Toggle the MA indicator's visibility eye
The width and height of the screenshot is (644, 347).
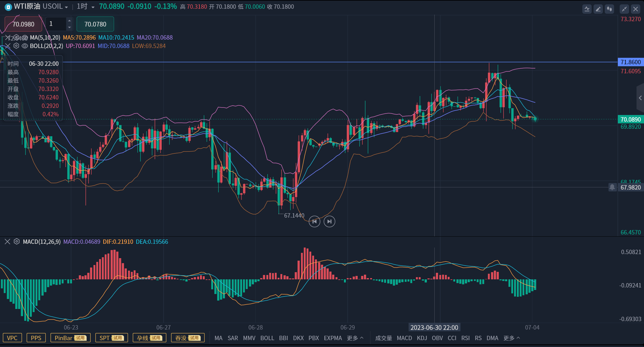click(25, 37)
